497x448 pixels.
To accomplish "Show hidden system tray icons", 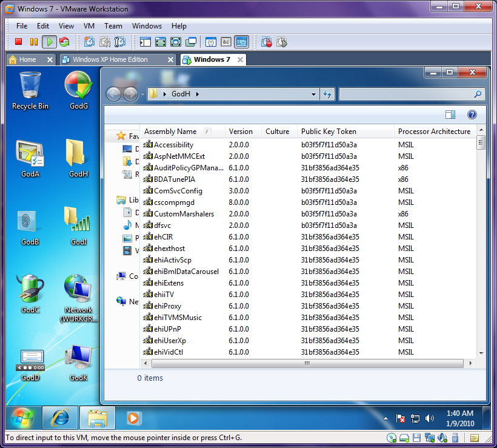I will point(385,418).
